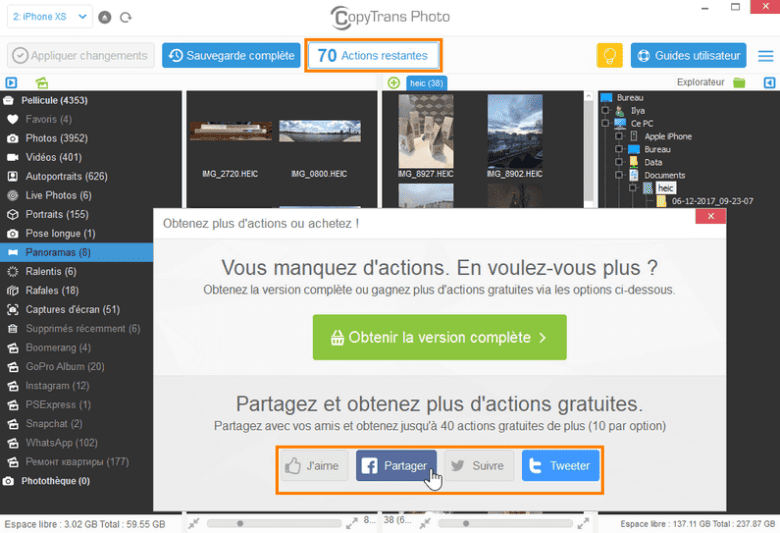Click the green plus add folder icon
Image resolution: width=780 pixels, height=533 pixels.
(x=393, y=83)
